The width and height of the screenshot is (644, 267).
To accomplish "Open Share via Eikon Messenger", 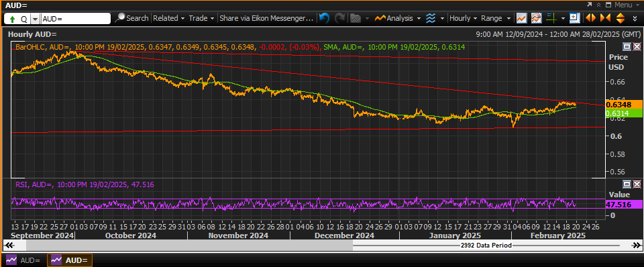I will tap(266, 18).
